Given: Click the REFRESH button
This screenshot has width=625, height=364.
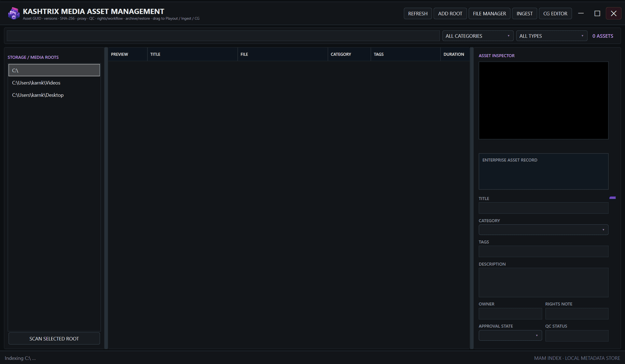Looking at the screenshot, I should 418,13.
